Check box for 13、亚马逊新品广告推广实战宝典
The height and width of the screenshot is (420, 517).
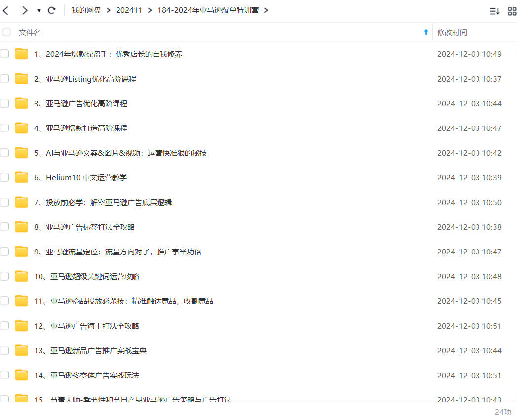4,350
